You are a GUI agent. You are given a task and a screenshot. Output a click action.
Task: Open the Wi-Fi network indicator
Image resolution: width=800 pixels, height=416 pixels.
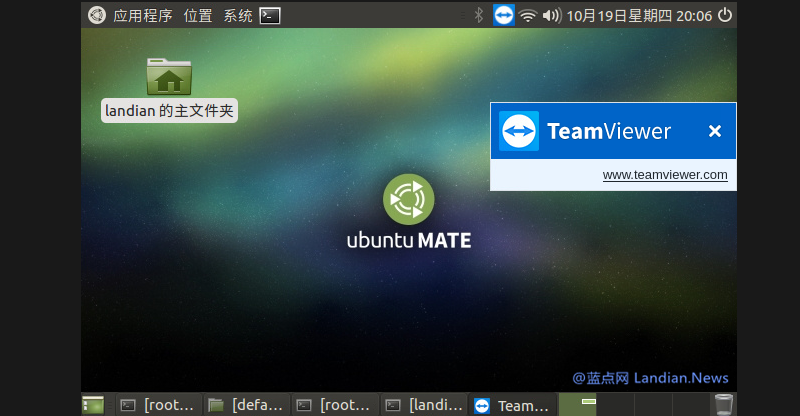[528, 16]
